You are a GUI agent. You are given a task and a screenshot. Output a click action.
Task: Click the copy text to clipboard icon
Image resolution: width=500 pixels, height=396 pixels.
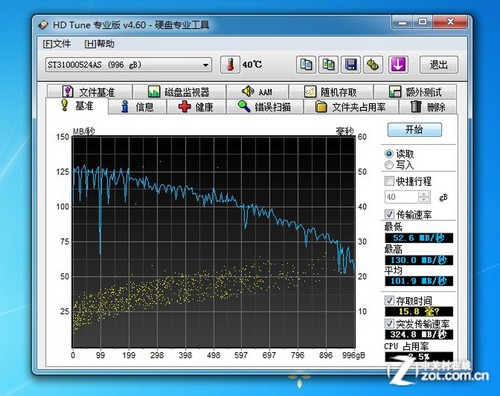(x=306, y=64)
